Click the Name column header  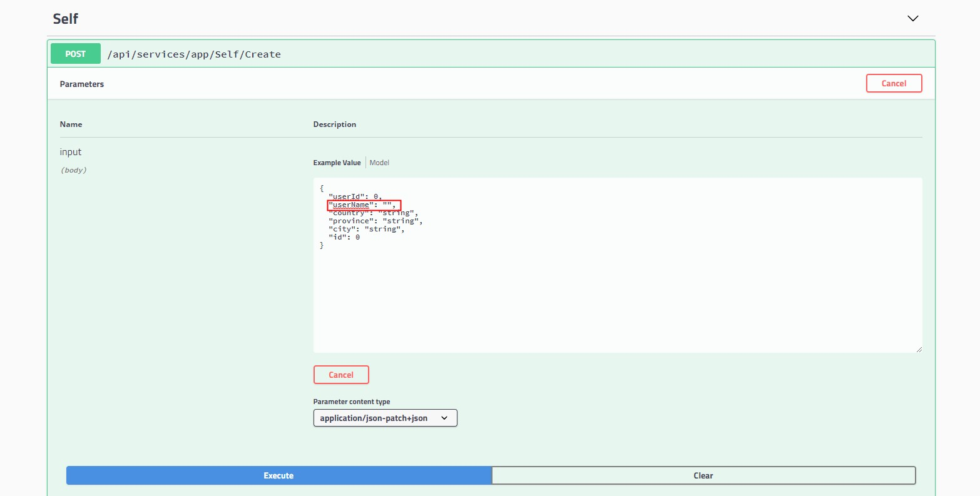tap(71, 124)
